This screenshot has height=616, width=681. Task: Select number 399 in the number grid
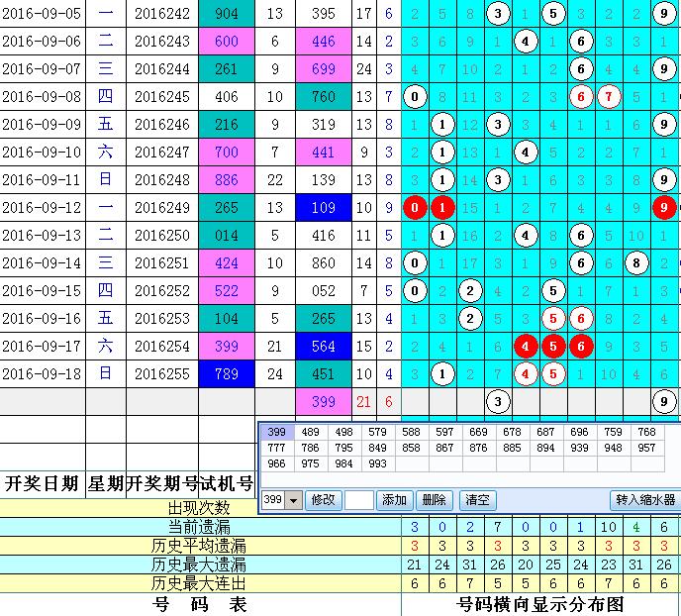(x=277, y=432)
